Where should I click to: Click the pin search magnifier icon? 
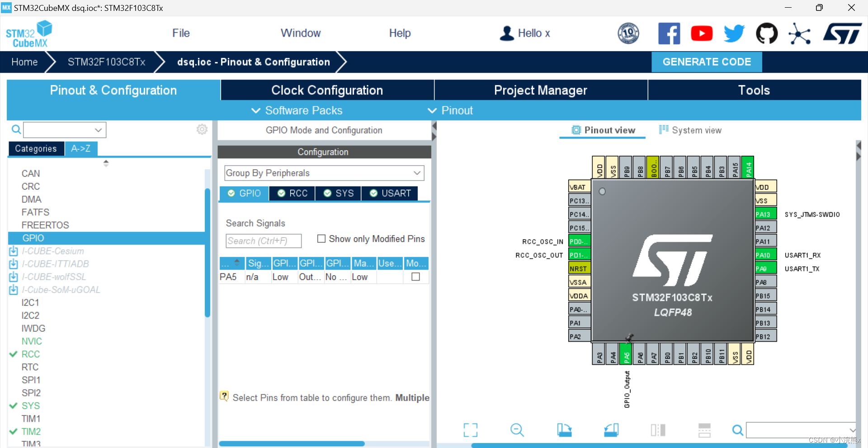pos(738,430)
